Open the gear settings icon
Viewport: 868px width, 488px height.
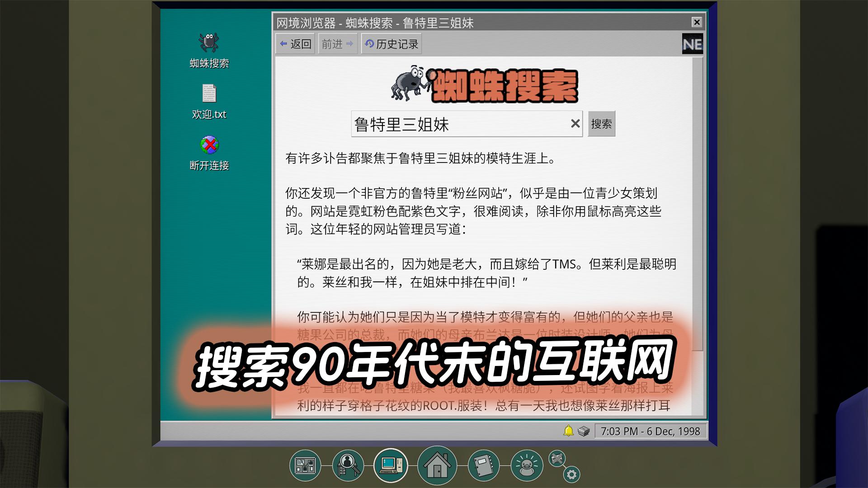click(571, 474)
